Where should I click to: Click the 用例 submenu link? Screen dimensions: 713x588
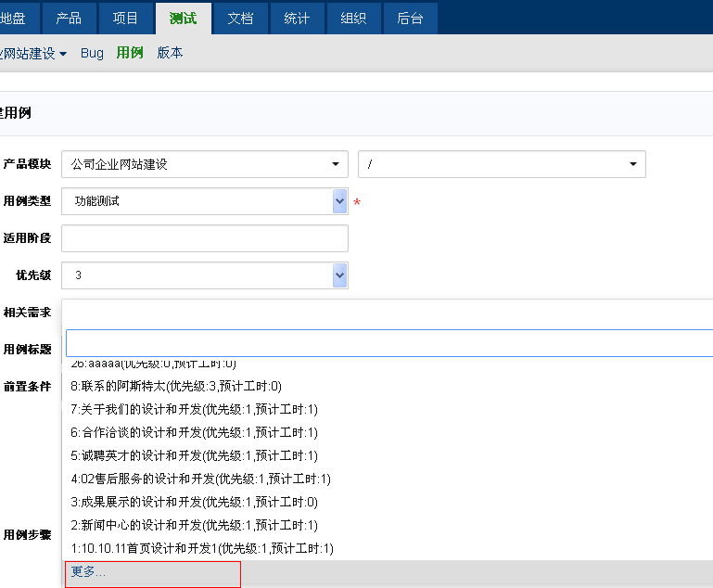click(x=130, y=54)
